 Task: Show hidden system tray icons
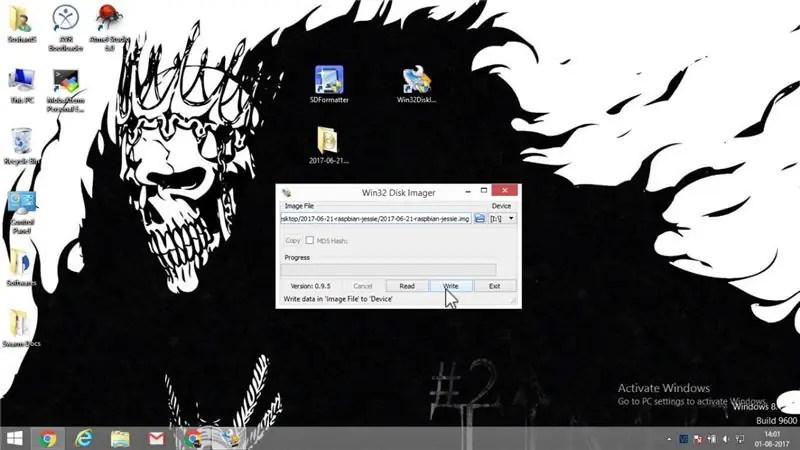coord(669,439)
